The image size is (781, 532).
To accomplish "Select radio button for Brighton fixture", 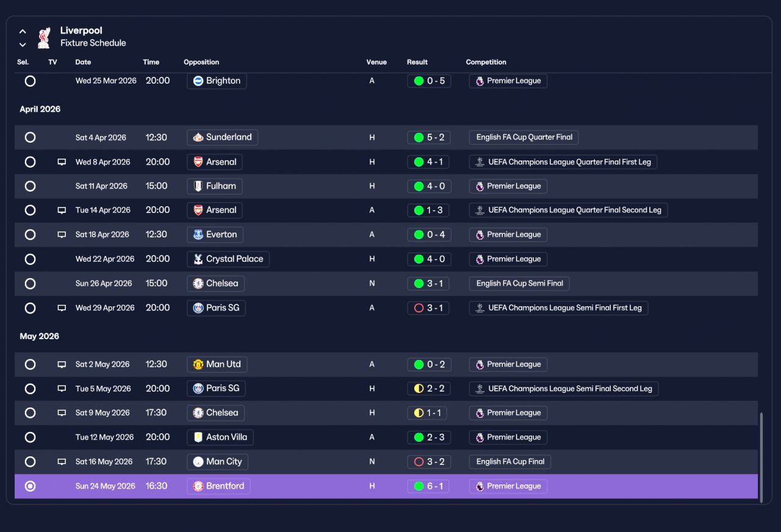I will pos(30,81).
